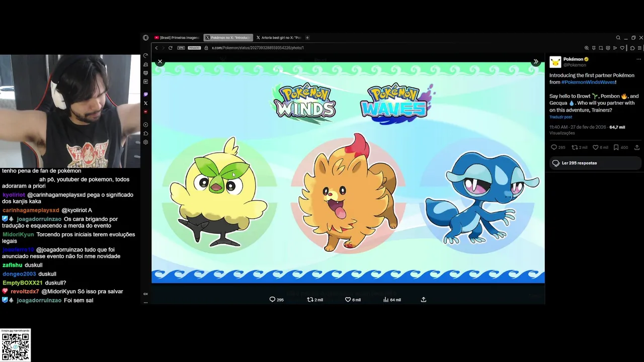
Task: Click chat username 'EmptyBOXX21'
Action: 22,283
